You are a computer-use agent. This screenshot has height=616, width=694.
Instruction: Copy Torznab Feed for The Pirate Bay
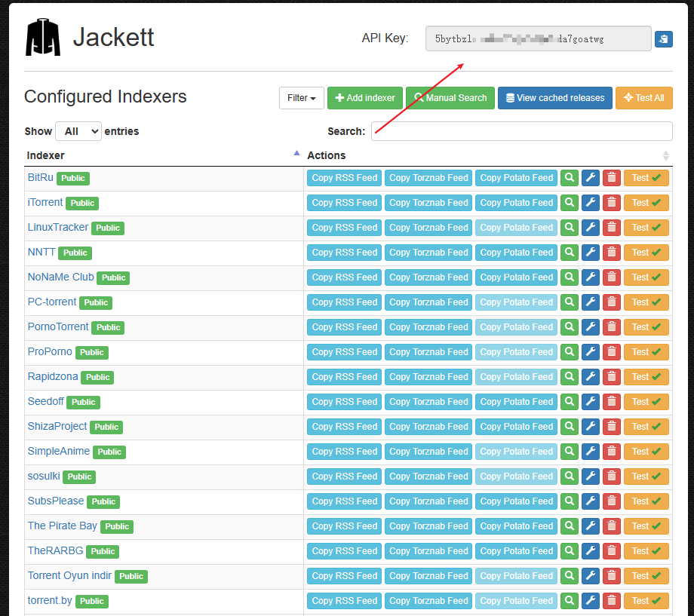tap(428, 526)
